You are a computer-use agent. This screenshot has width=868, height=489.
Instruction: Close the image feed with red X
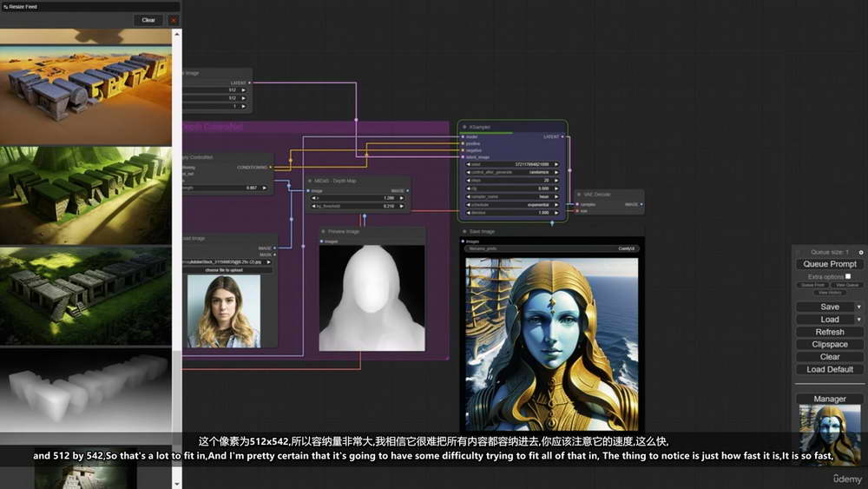point(174,20)
